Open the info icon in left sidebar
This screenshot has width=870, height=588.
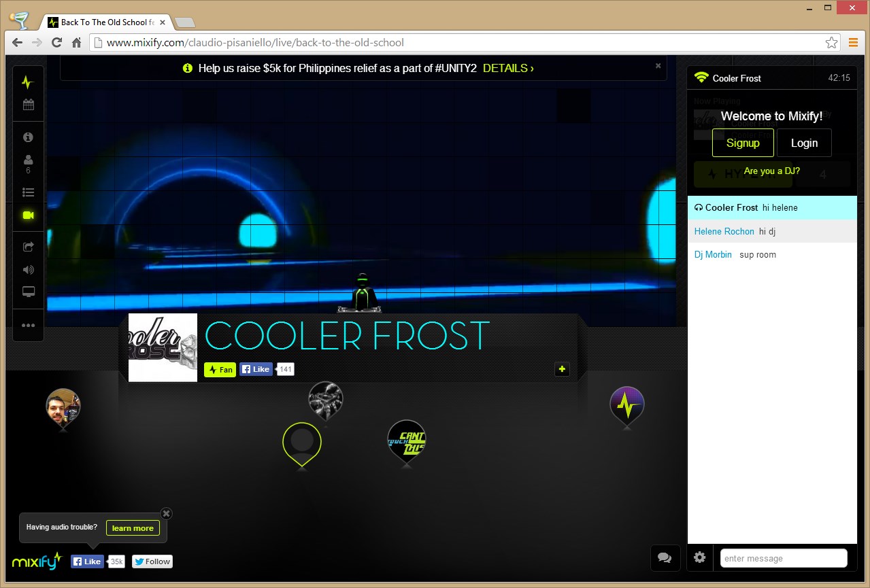coord(28,137)
